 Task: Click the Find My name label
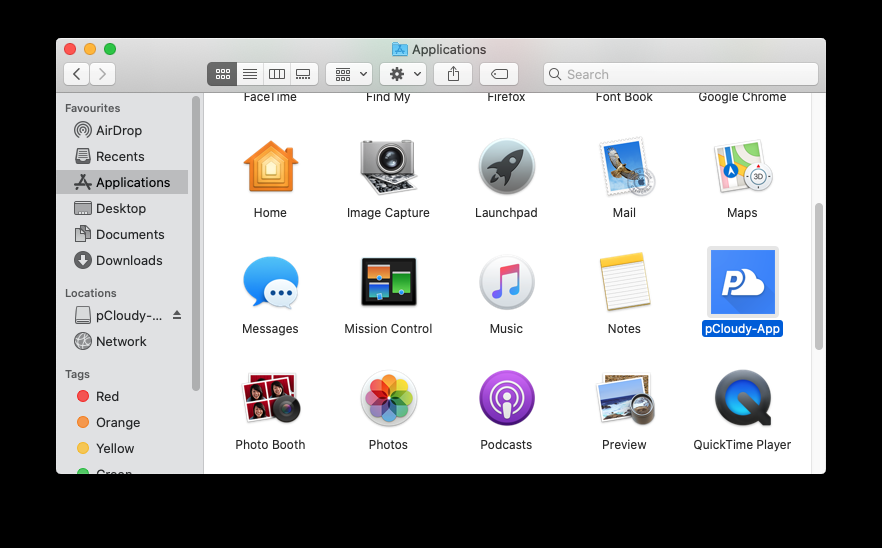[x=388, y=97]
